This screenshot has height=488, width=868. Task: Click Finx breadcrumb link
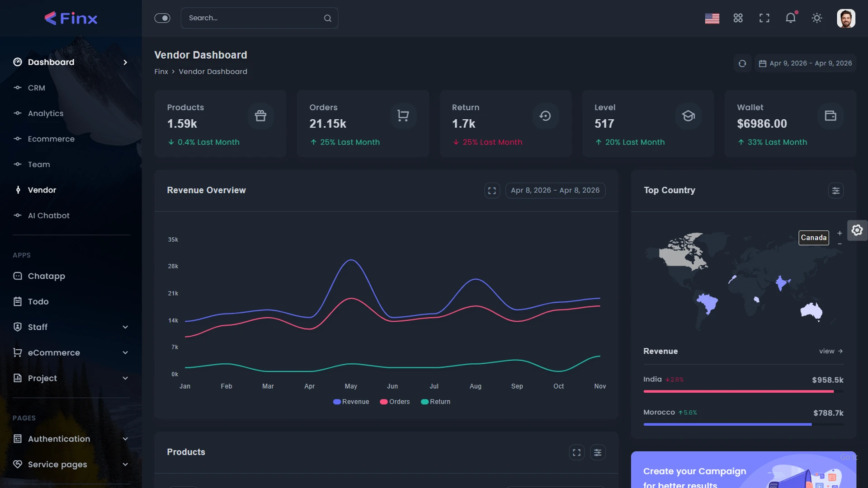tap(161, 71)
